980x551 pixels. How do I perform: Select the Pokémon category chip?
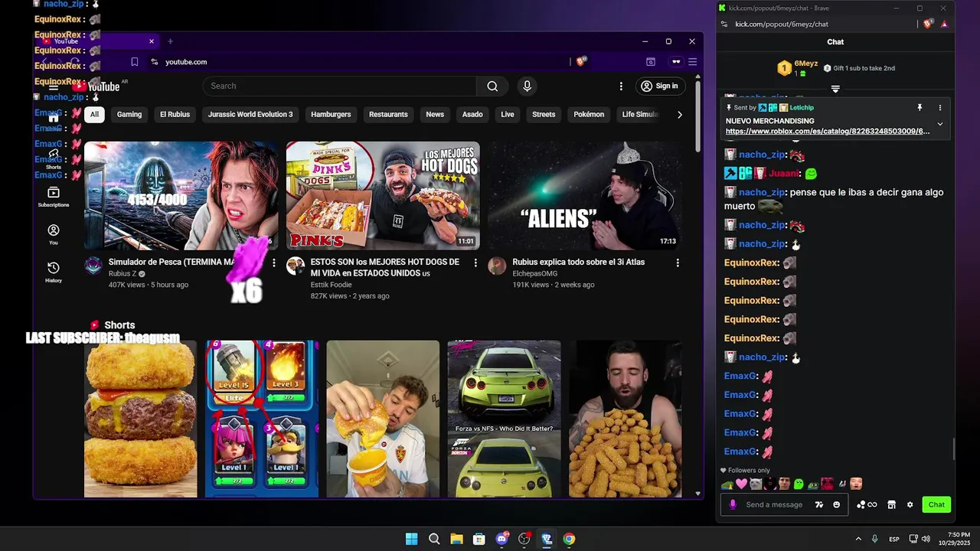click(589, 114)
